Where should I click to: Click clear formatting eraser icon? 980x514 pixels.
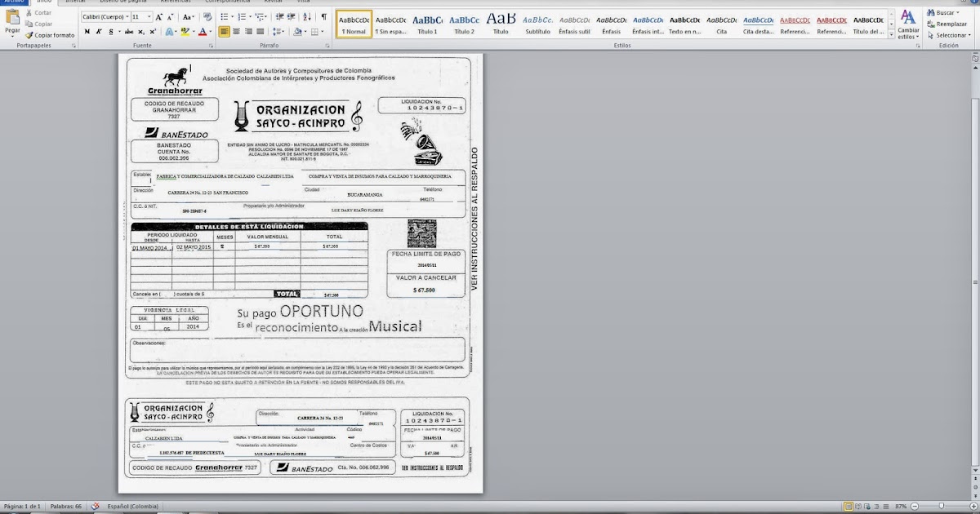[207, 16]
